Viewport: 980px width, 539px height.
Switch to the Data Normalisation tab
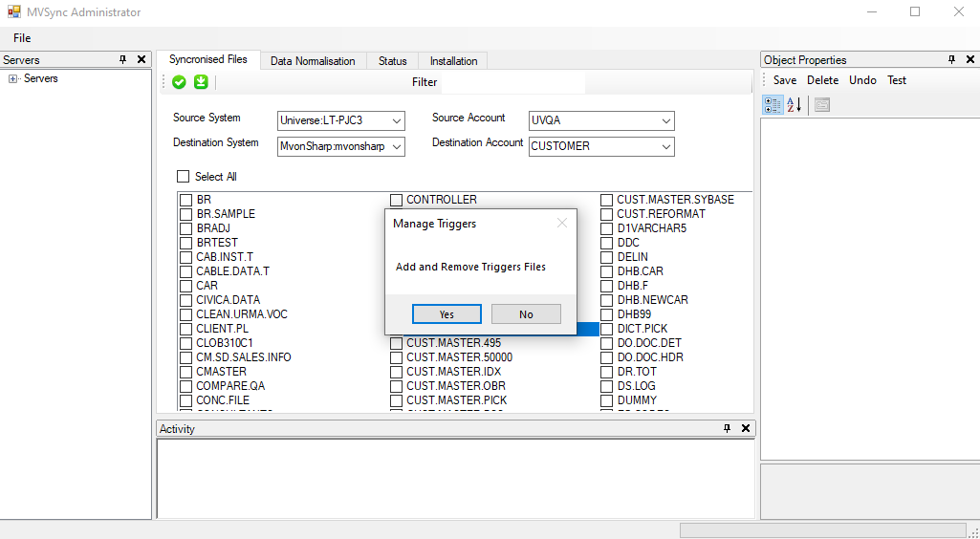click(313, 61)
